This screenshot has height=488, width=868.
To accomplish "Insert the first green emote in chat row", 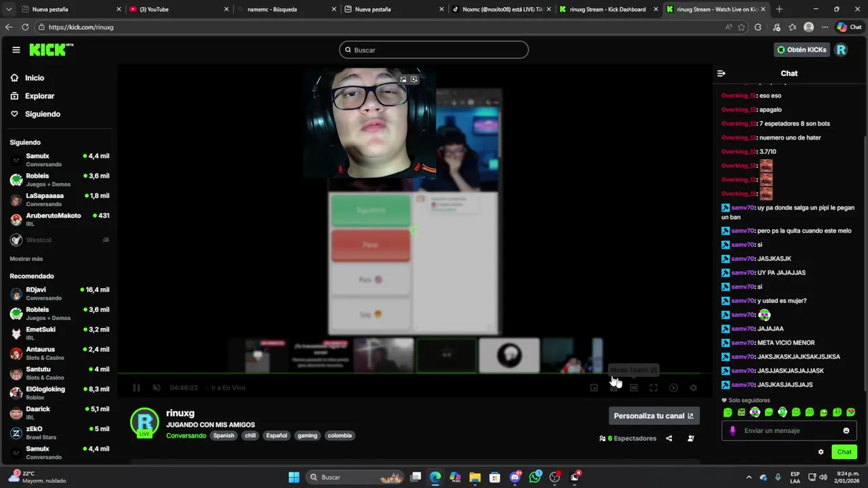I will click(x=728, y=412).
